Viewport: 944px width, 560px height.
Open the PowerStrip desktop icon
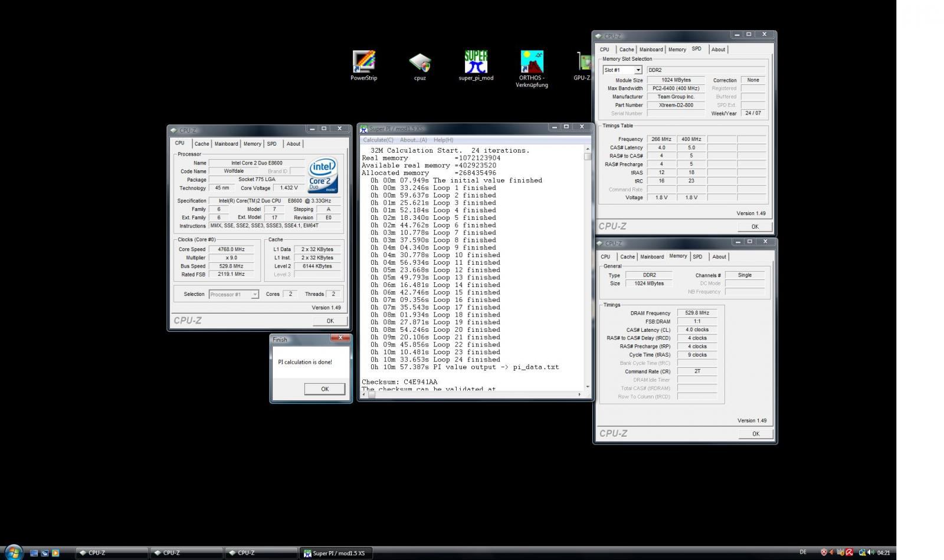(x=363, y=62)
